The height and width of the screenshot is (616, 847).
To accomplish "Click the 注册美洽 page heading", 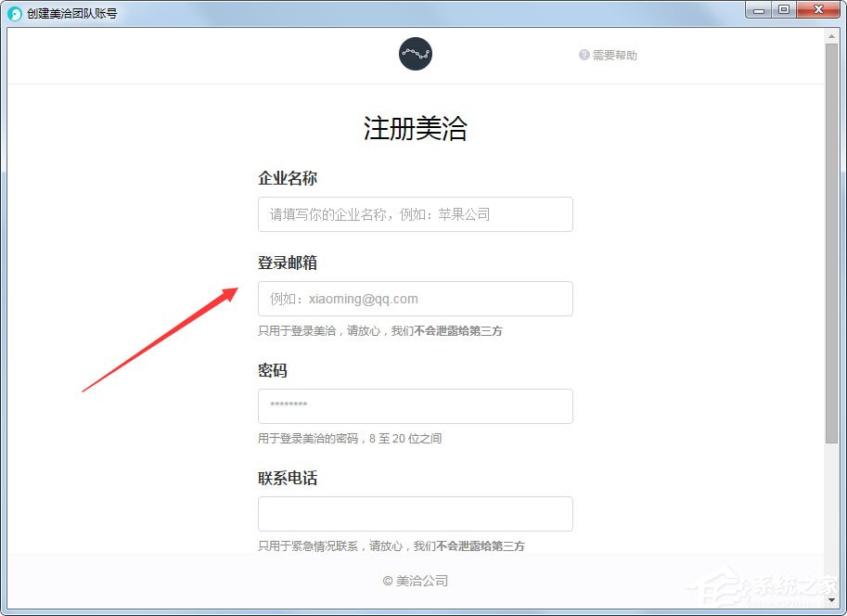I will pos(415,129).
